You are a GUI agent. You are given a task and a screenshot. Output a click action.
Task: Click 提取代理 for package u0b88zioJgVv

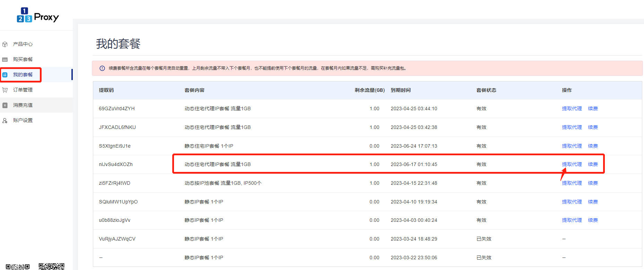point(572,220)
